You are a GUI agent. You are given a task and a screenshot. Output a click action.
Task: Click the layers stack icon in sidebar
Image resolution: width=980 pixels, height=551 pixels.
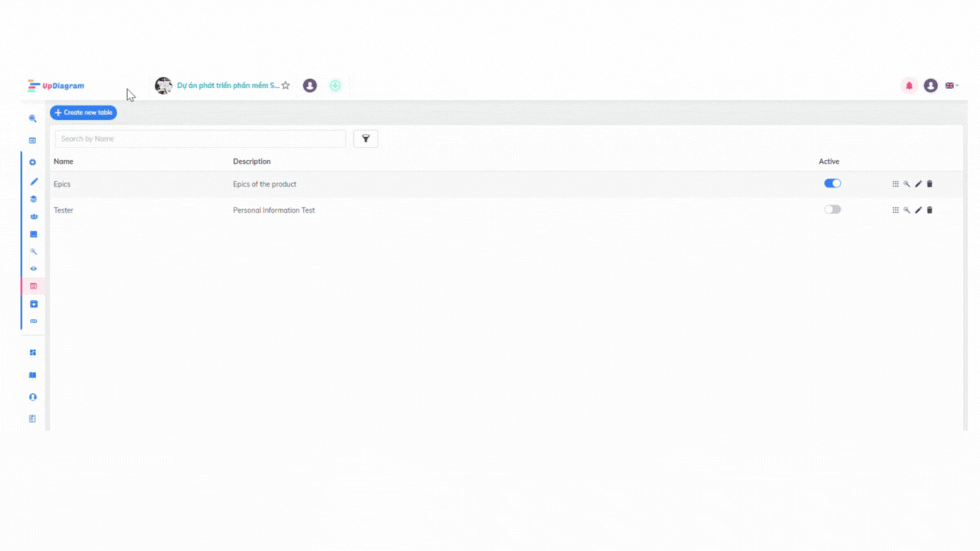click(33, 199)
